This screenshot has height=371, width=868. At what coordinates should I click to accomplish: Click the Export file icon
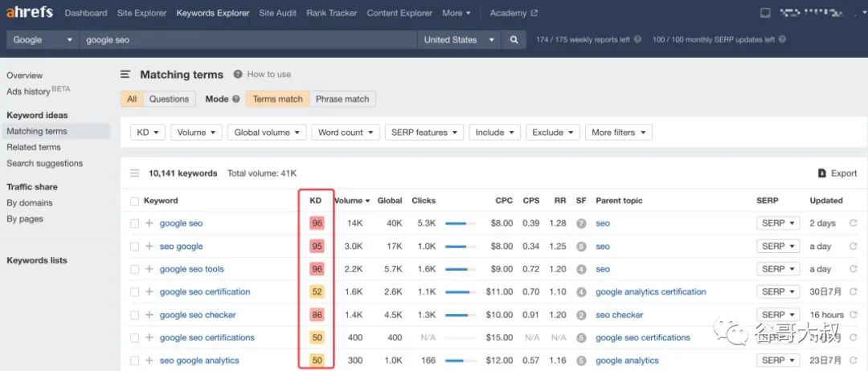822,173
